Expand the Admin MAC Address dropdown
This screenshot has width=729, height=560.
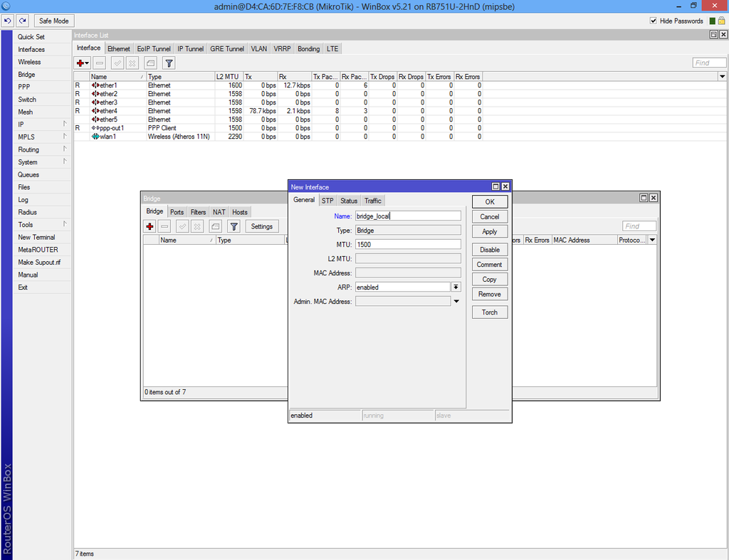pyautogui.click(x=455, y=301)
